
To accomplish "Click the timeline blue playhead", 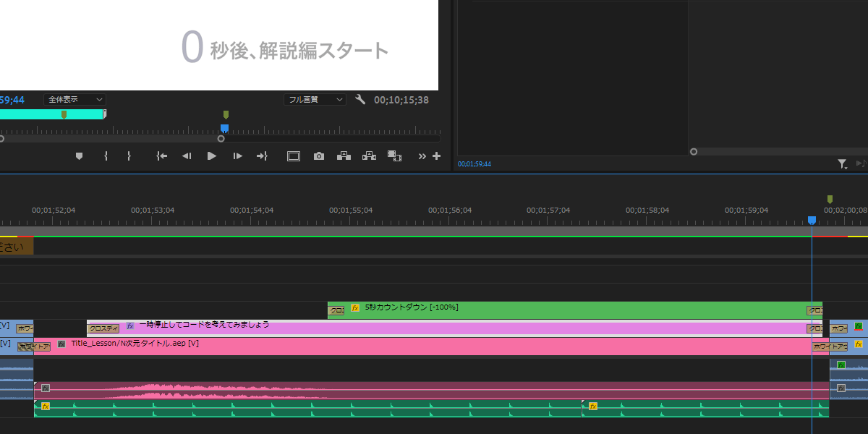I will pos(812,220).
